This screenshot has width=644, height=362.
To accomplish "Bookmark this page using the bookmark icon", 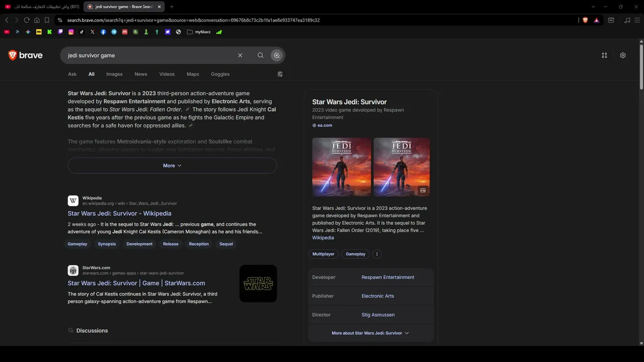I will tap(47, 20).
